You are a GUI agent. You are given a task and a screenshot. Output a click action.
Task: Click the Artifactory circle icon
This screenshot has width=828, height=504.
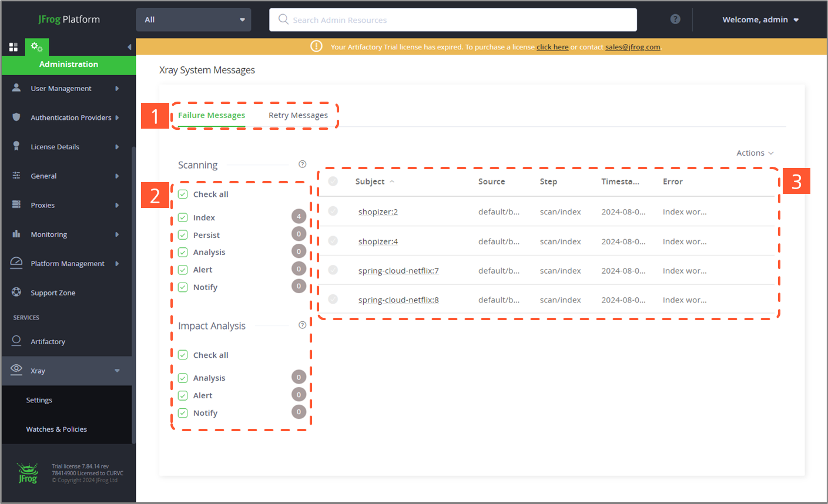(16, 341)
